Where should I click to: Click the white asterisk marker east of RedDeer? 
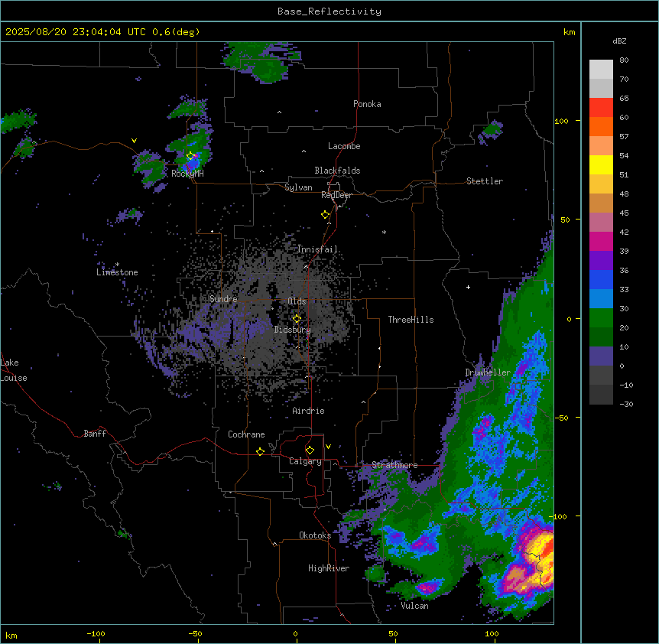[x=384, y=233]
